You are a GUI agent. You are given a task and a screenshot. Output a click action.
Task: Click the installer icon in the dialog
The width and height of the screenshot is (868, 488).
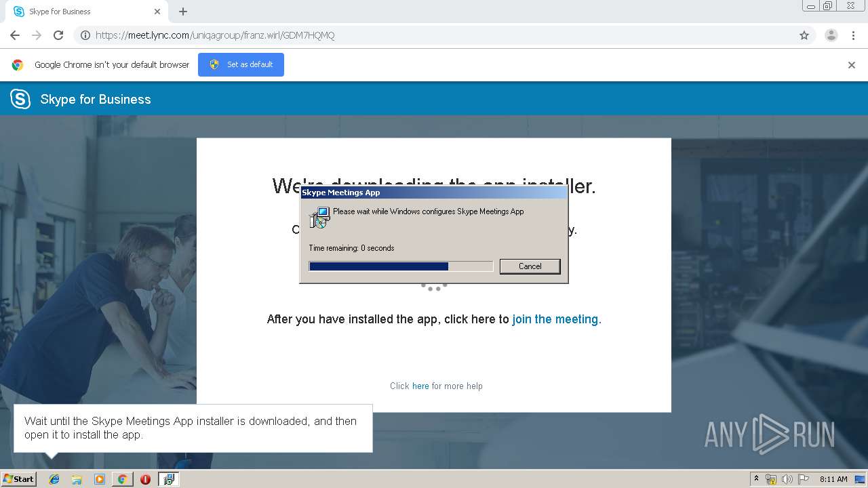(319, 218)
